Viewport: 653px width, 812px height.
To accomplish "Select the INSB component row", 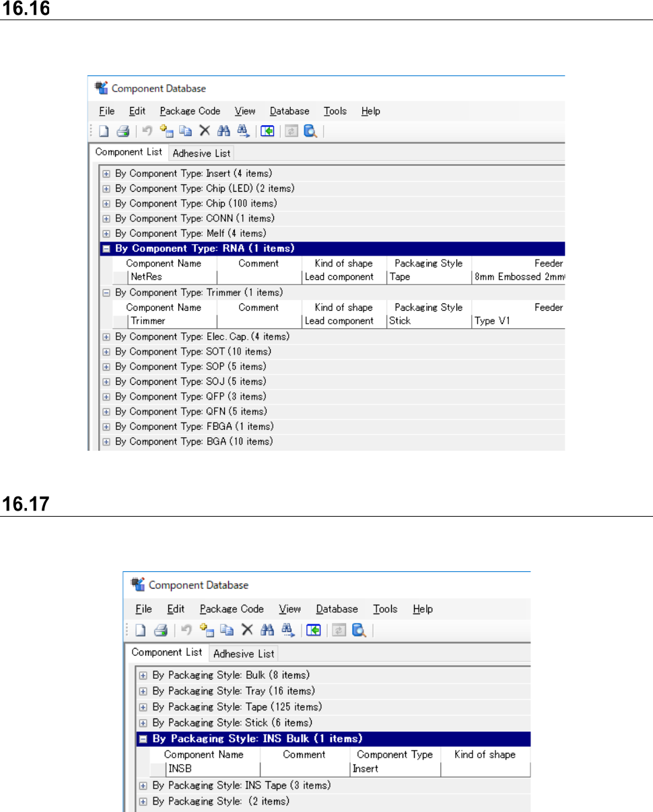I will coord(340,768).
